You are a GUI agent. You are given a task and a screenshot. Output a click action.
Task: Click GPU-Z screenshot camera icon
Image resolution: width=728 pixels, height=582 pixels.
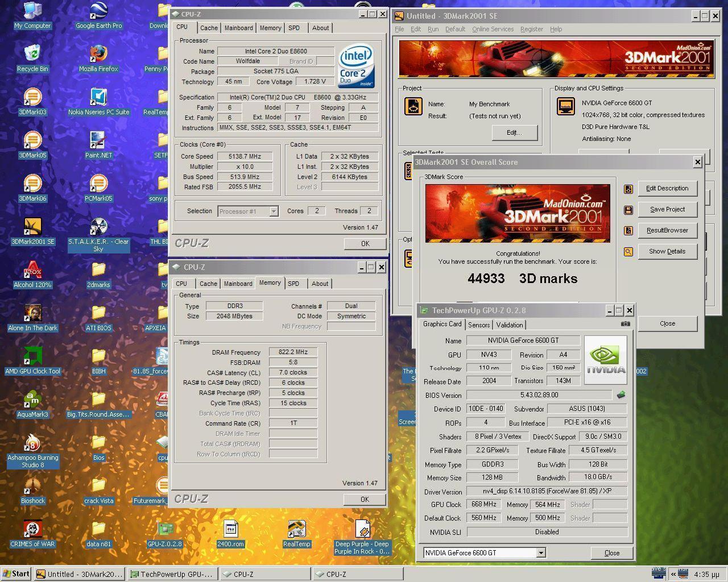click(625, 324)
